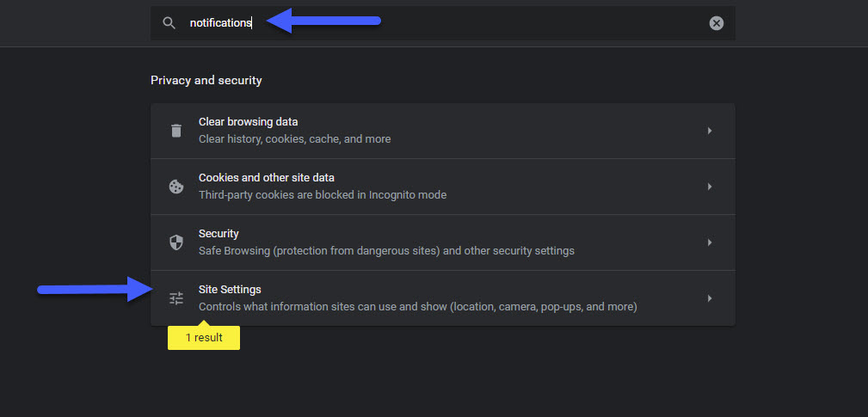This screenshot has width=868, height=417.
Task: Click the yellow 1 result tooltip
Action: tap(204, 337)
